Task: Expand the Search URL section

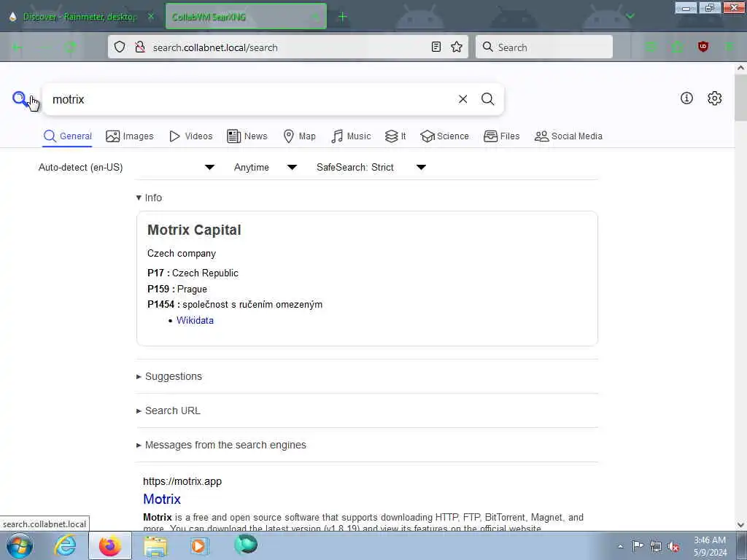Action: pos(169,411)
